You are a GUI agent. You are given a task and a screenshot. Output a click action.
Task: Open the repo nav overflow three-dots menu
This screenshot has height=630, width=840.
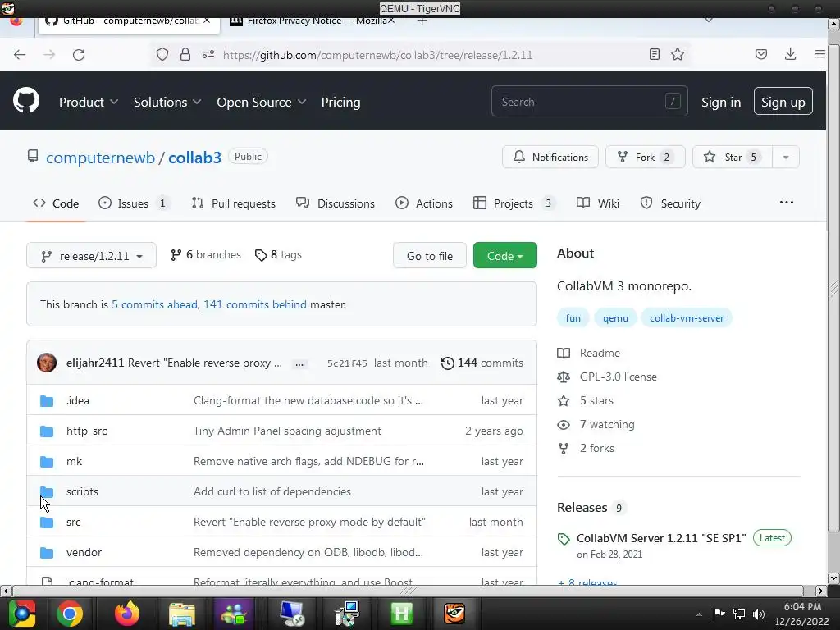pos(787,203)
